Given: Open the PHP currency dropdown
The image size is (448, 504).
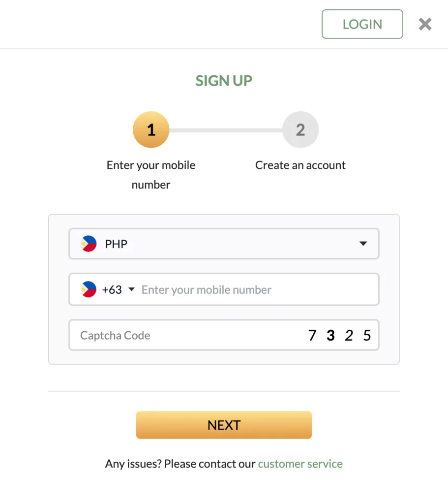Looking at the screenshot, I should (x=224, y=243).
